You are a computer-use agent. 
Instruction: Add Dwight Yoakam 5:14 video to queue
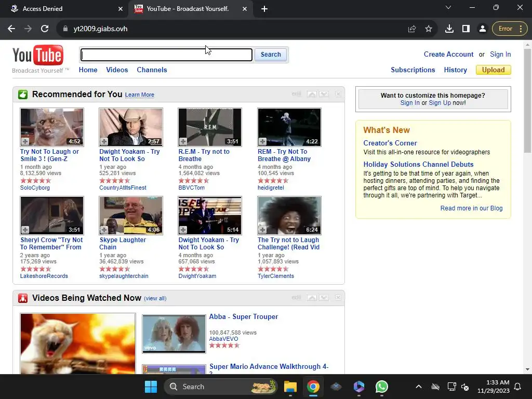pyautogui.click(x=183, y=230)
